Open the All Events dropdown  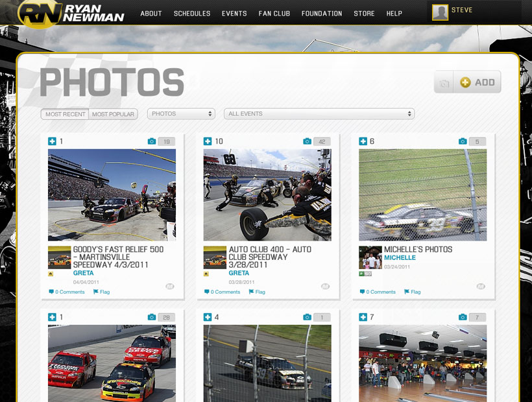319,113
